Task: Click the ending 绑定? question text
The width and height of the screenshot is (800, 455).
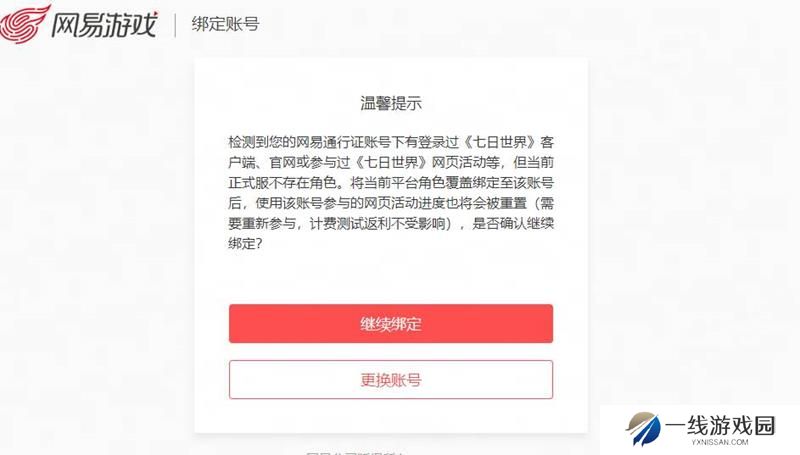Action: pyautogui.click(x=245, y=244)
